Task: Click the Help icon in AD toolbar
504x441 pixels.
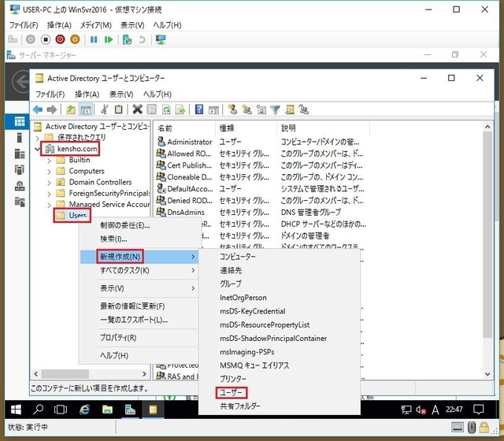Action: click(x=200, y=109)
